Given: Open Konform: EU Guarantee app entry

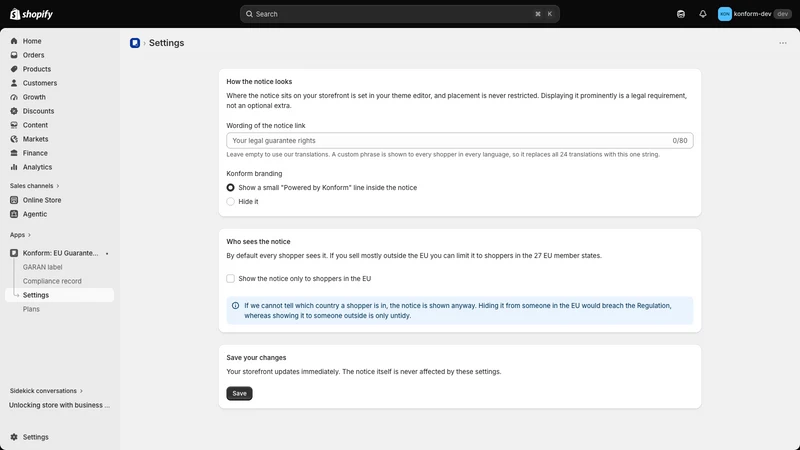Looking at the screenshot, I should pos(59,253).
